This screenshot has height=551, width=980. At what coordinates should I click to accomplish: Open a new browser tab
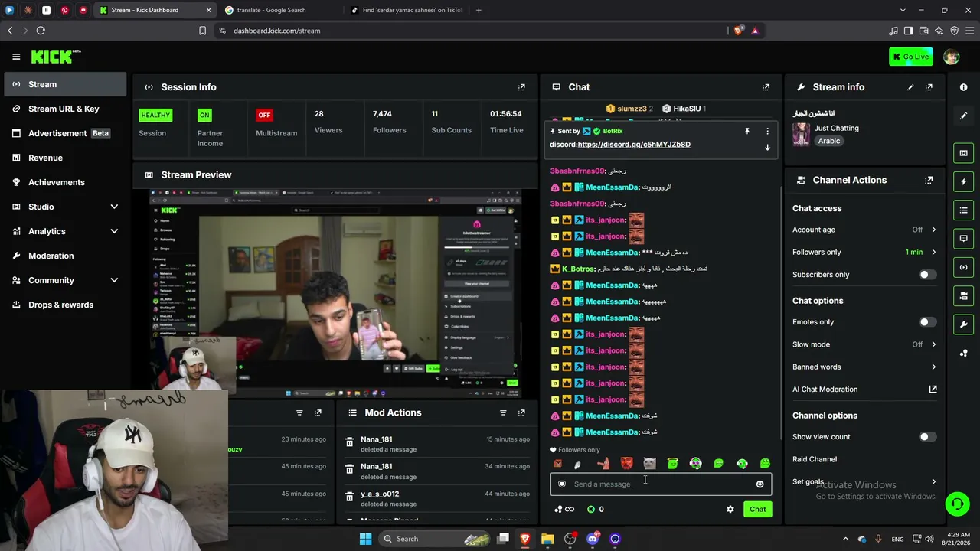tap(479, 10)
